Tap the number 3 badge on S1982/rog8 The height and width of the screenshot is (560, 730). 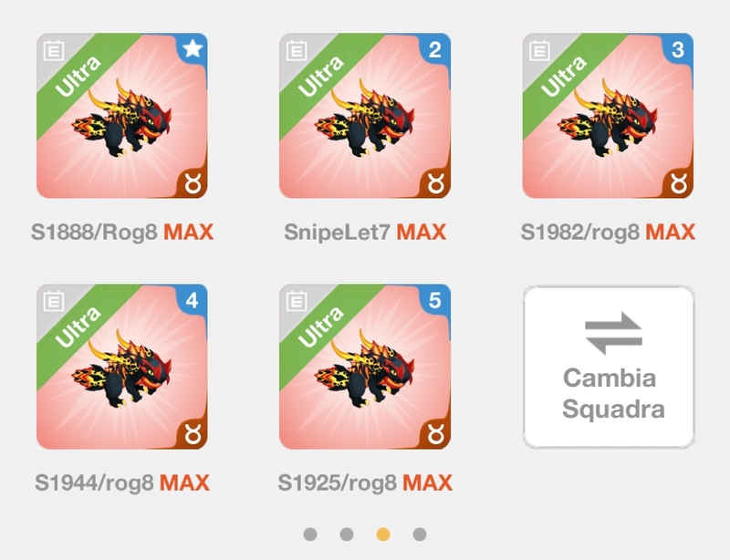[x=678, y=49]
